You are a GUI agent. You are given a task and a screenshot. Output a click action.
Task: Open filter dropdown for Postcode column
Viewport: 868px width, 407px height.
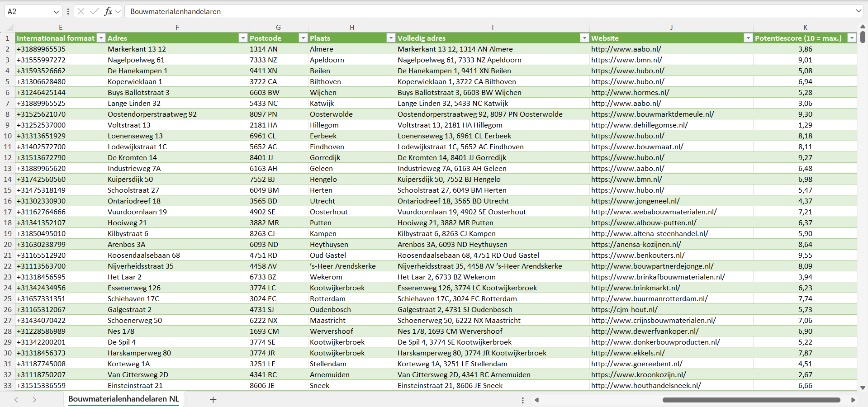point(303,38)
